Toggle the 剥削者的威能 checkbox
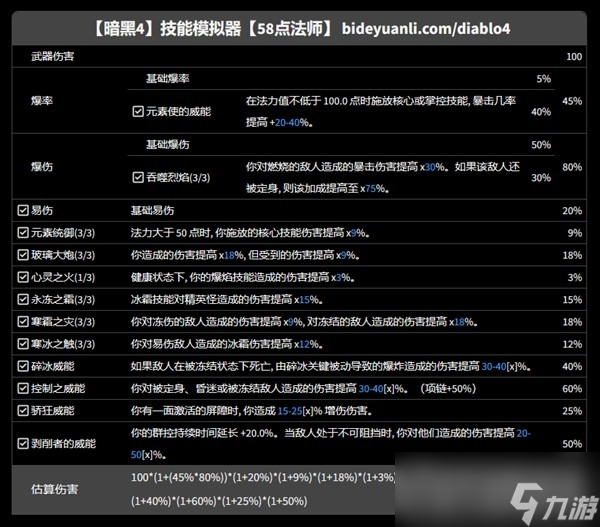The height and width of the screenshot is (527, 600). click(x=23, y=441)
